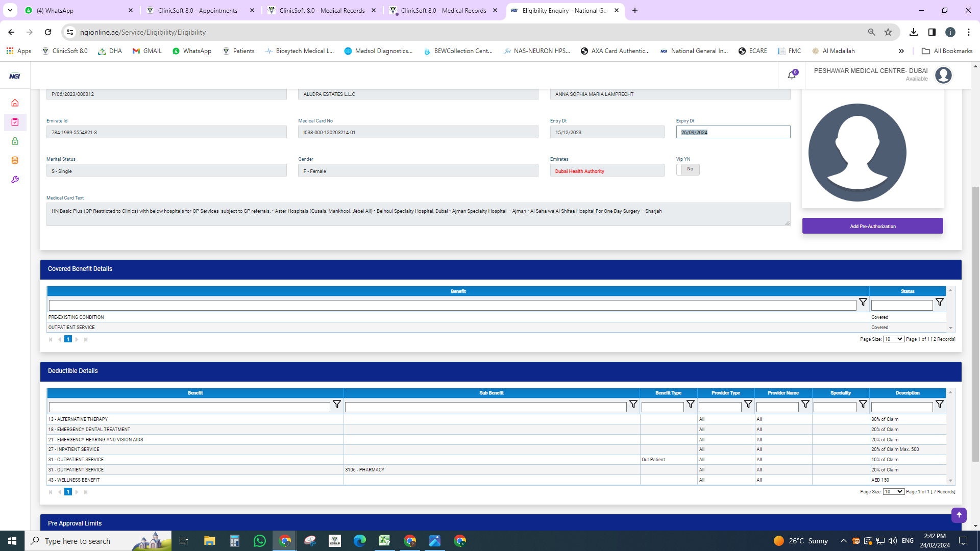Screen dimensions: 980x551
Task: Toggle the Vip YN switch
Action: point(688,169)
